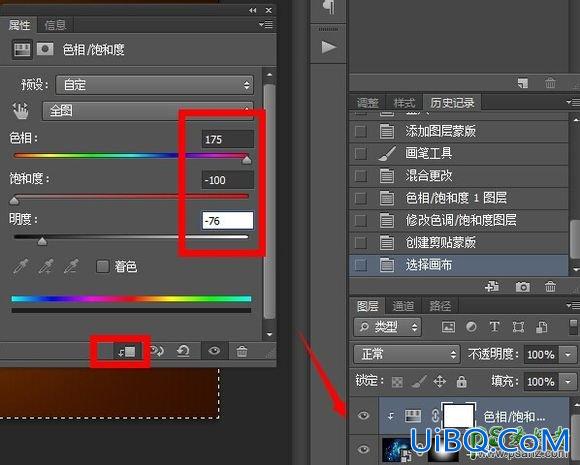Select the layer mask thumbnail of 色相/饱和 layer
The height and width of the screenshot is (465, 580).
pos(458,416)
